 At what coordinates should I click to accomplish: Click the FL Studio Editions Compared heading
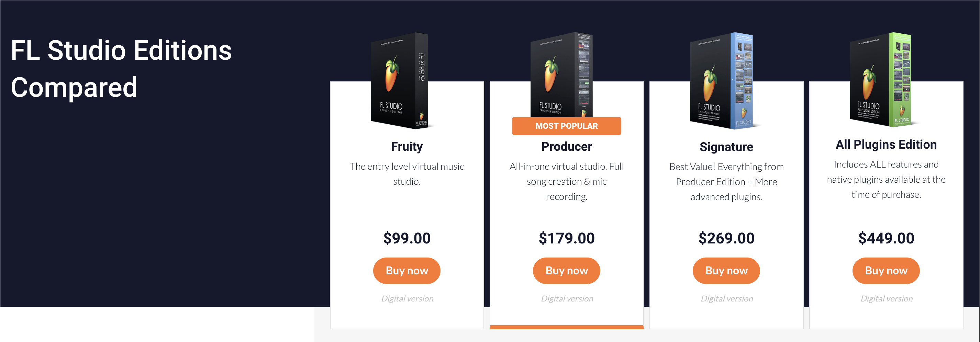point(121,68)
